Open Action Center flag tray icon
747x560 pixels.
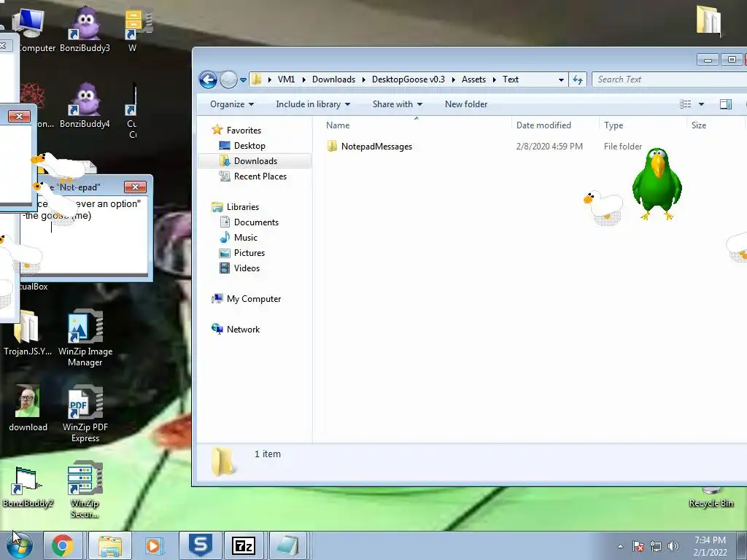[638, 546]
